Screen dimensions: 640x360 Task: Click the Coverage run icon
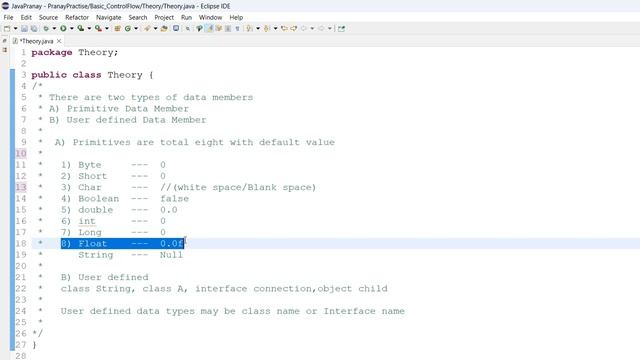pyautogui.click(x=80, y=29)
